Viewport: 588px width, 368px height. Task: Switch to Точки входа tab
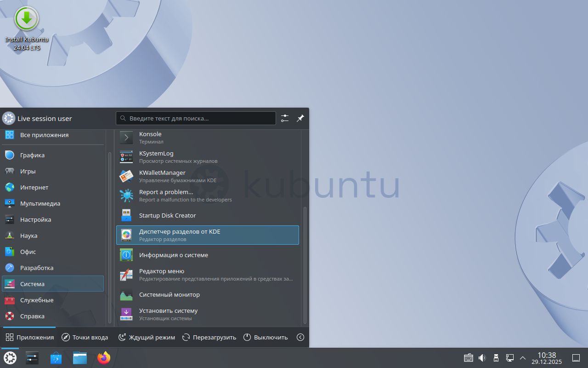85,337
